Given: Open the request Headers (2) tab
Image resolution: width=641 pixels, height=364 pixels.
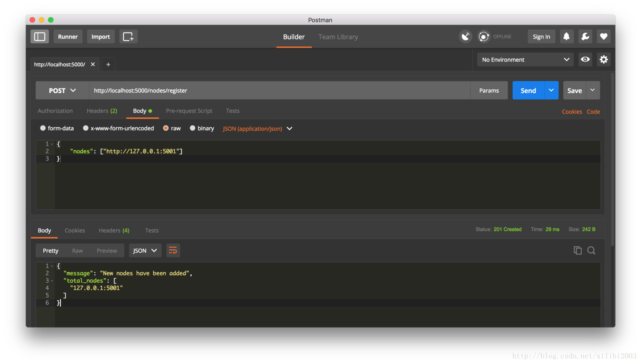Looking at the screenshot, I should coord(102,111).
